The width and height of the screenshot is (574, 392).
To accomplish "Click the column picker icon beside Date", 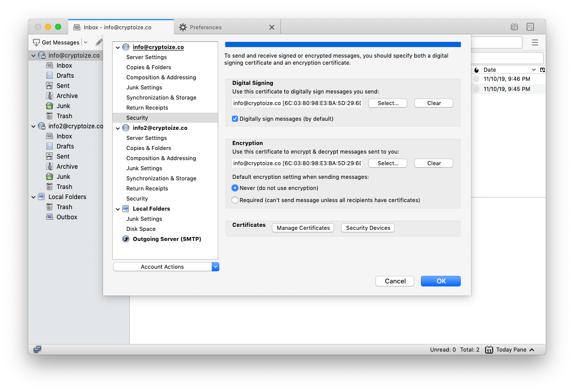I will coord(542,70).
